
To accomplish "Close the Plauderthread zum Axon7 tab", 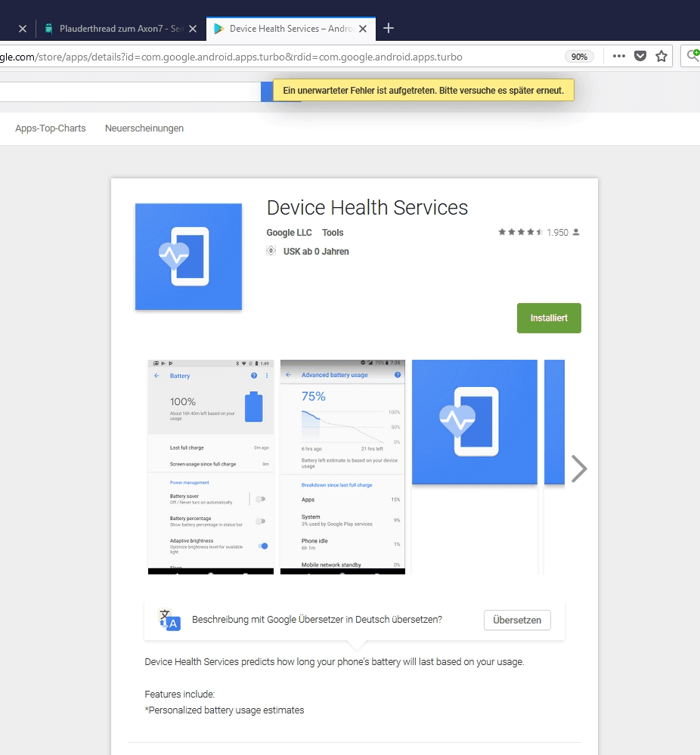I will (193, 29).
